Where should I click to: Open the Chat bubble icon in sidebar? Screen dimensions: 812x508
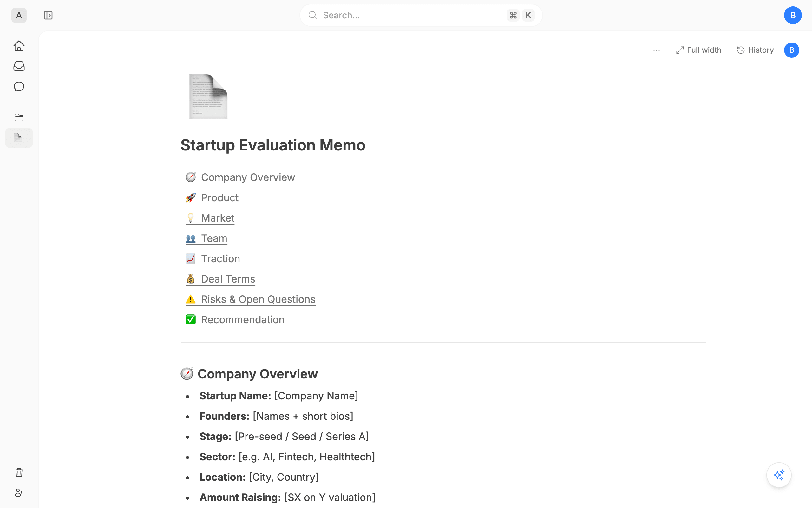point(19,87)
